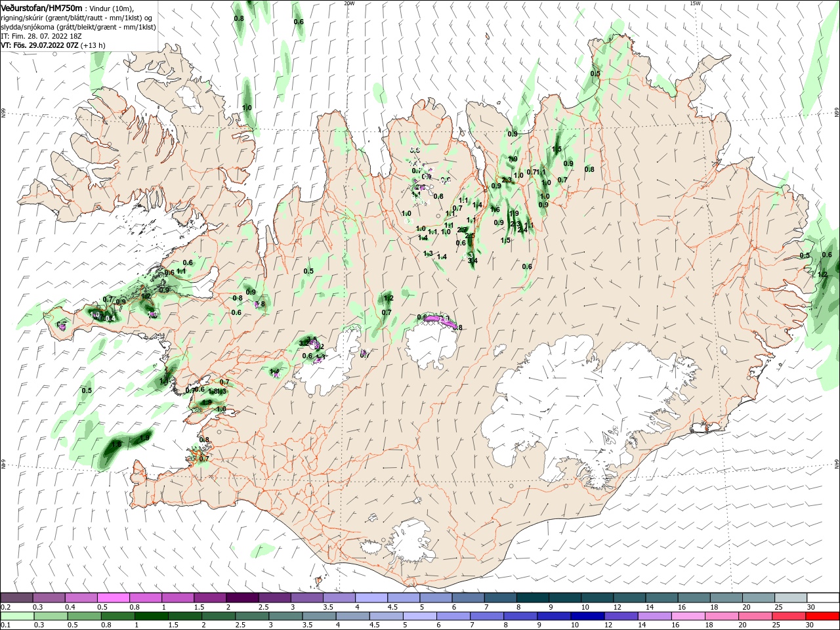The image size is (840, 630).
Task: Click the 3.4 precipitation value on the map
Action: pos(472,261)
